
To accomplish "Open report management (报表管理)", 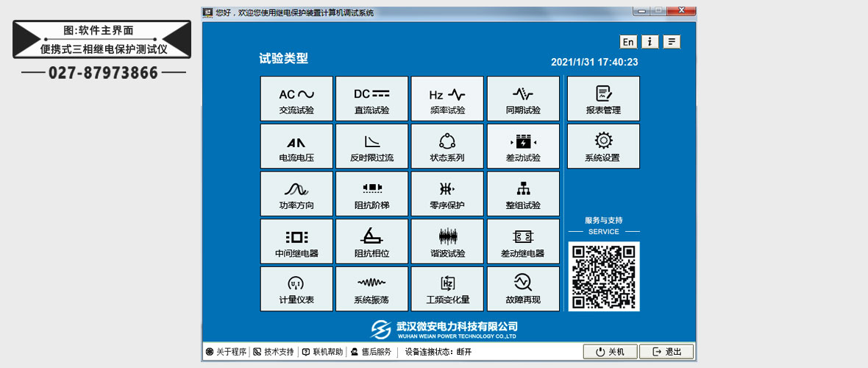I will [603, 99].
